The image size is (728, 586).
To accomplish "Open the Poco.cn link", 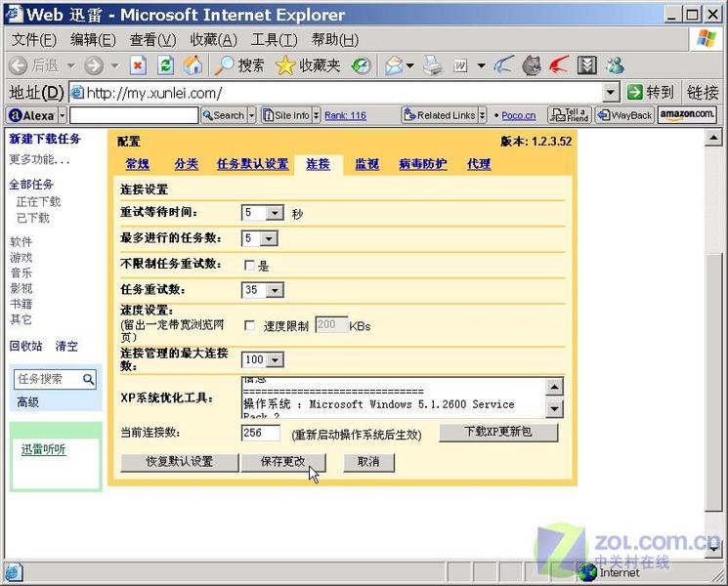I will coord(519,115).
